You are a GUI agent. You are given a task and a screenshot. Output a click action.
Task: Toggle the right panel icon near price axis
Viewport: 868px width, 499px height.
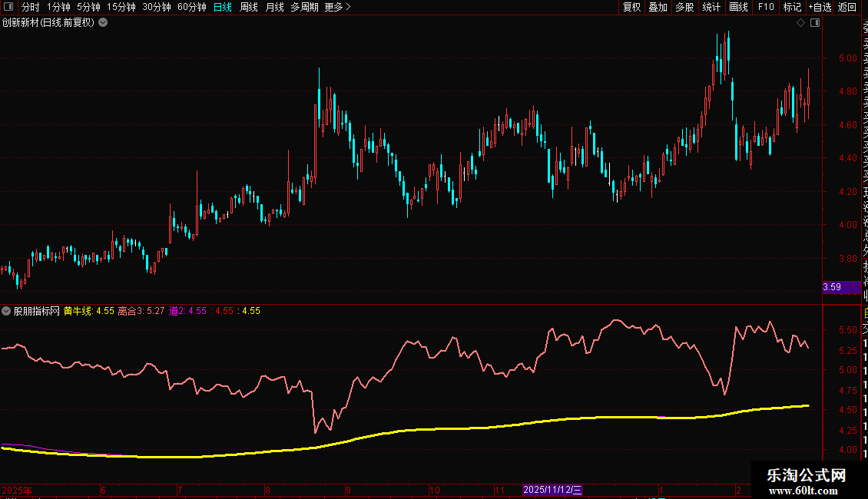(x=815, y=23)
